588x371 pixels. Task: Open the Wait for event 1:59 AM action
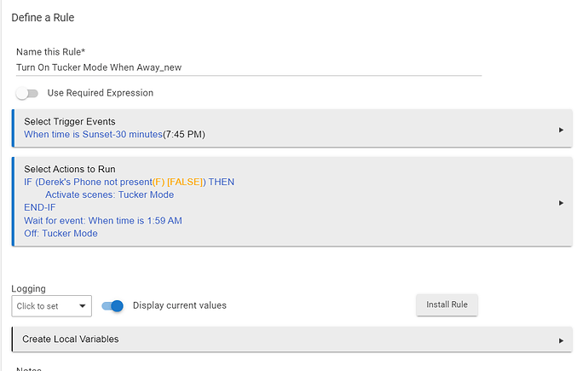(103, 221)
